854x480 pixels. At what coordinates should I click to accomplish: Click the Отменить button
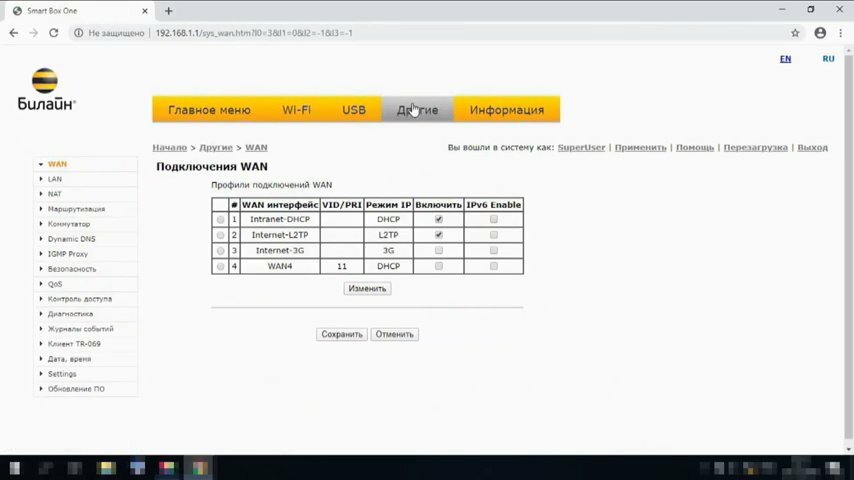(394, 334)
